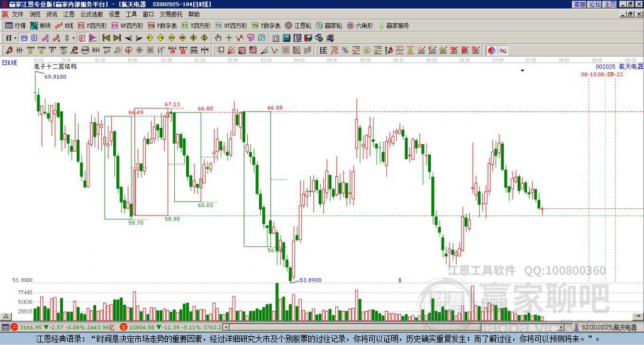Click the right arrow at volume panel edge

pyautogui.click(x=638, y=316)
